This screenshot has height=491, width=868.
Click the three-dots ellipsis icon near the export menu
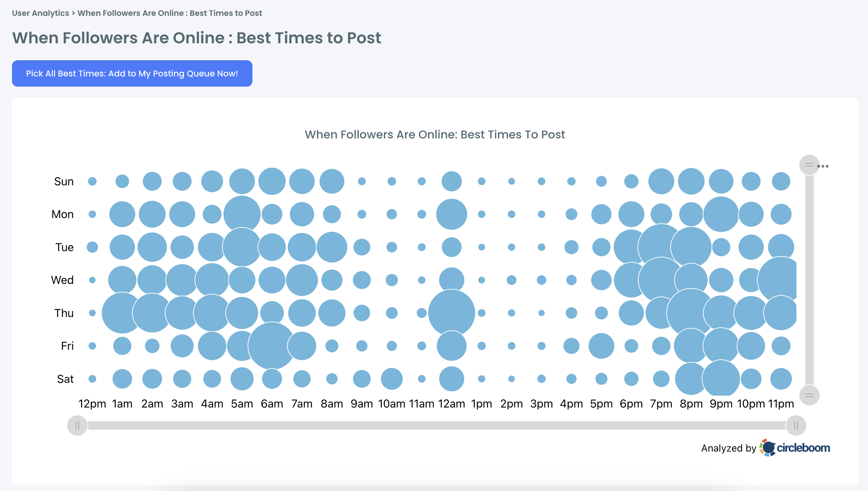point(824,166)
